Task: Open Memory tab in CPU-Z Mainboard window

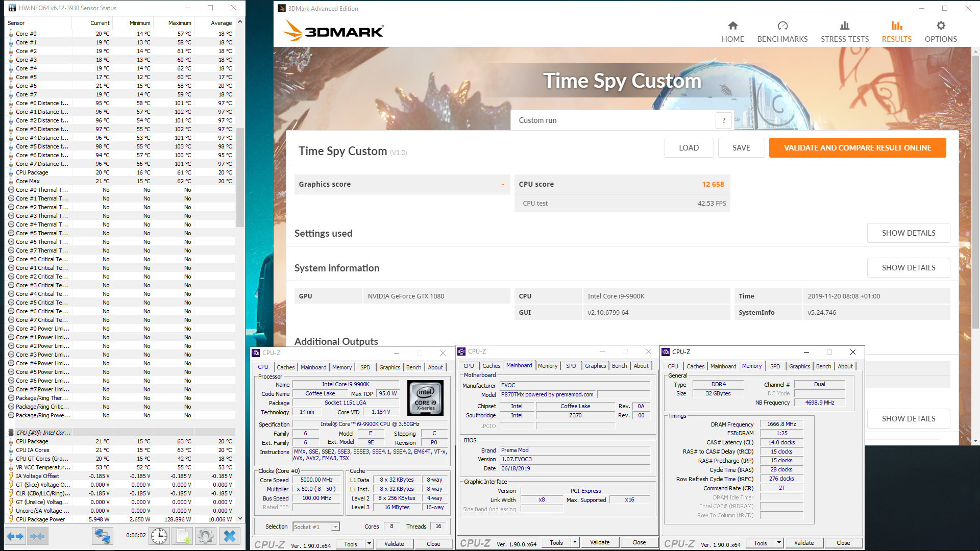Action: point(547,366)
